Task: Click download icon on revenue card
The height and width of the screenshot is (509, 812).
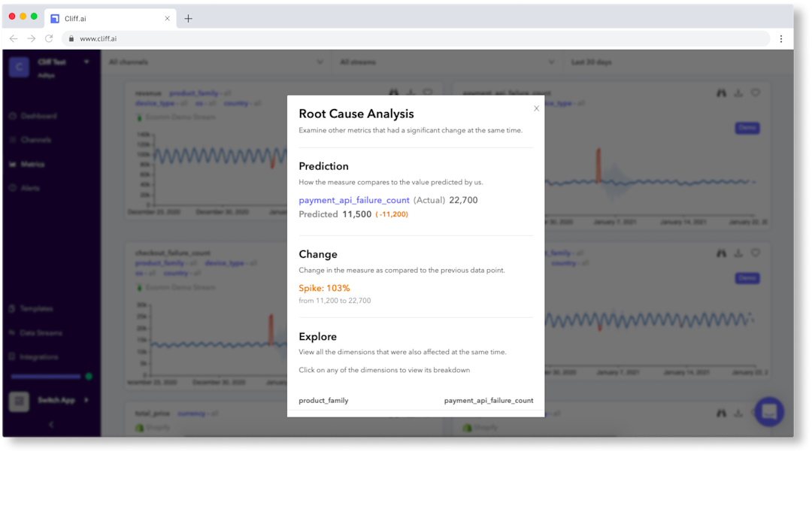Action: pyautogui.click(x=411, y=92)
